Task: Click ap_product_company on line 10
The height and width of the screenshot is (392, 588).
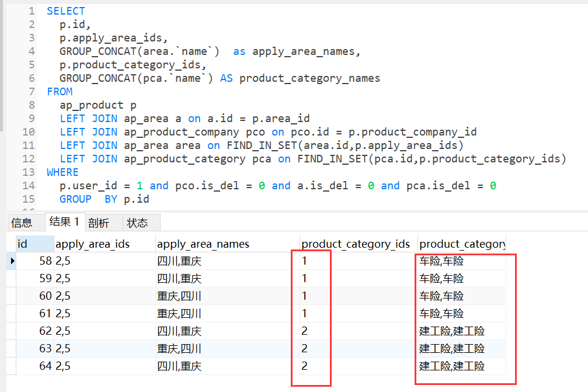Action: pos(182,132)
